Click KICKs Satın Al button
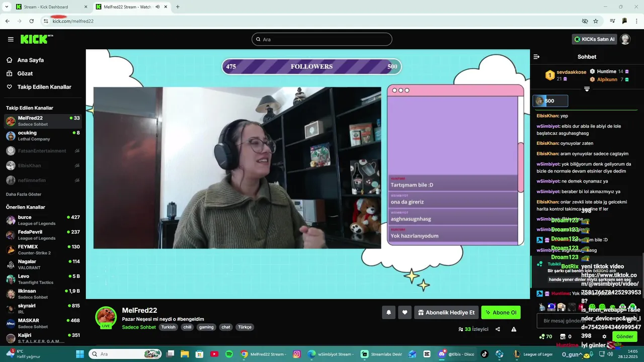This screenshot has width=644, height=362. pos(594,39)
